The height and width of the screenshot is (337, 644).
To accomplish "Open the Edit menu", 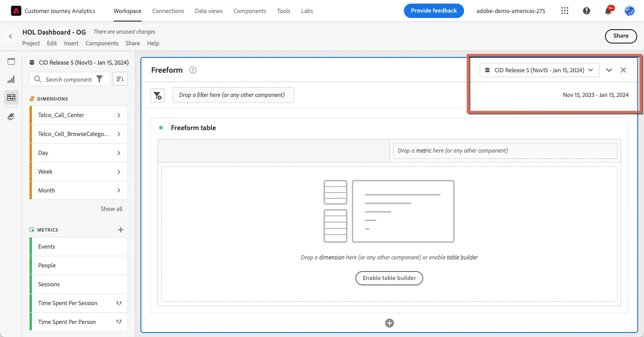I will tap(52, 43).
